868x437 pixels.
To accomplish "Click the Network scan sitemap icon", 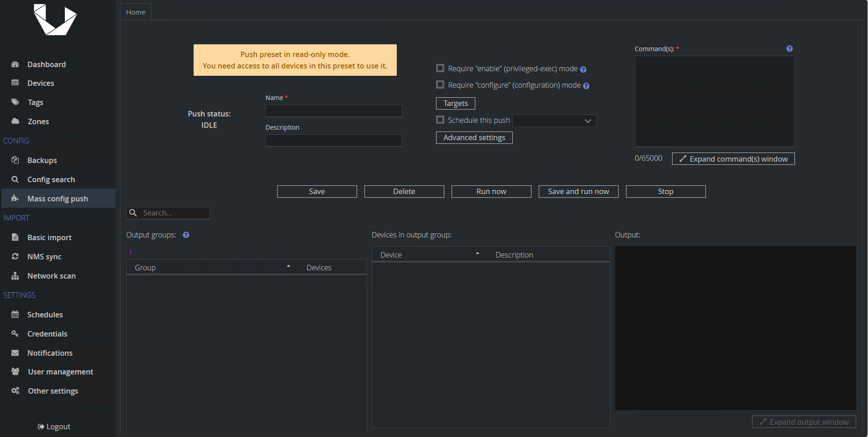I will 15,276.
